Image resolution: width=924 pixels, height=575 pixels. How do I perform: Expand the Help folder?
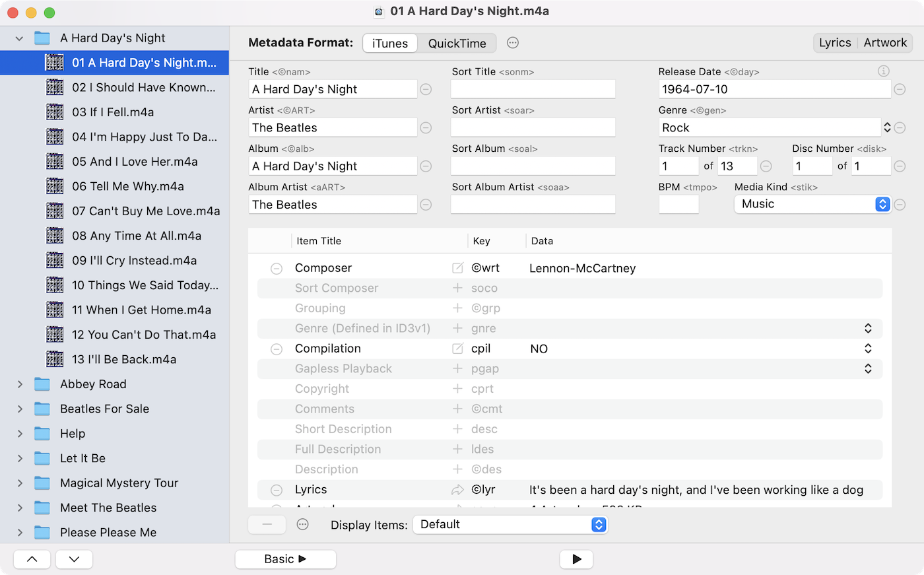(20, 434)
